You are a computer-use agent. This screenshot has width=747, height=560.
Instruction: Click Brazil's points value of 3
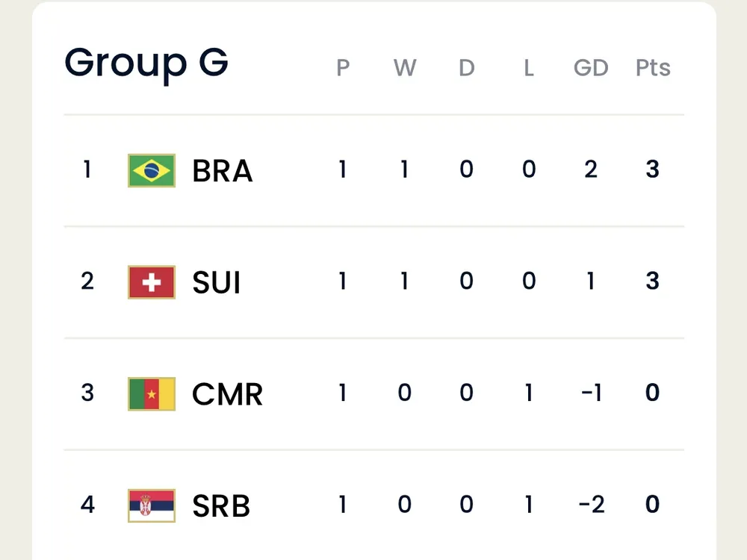tap(653, 169)
